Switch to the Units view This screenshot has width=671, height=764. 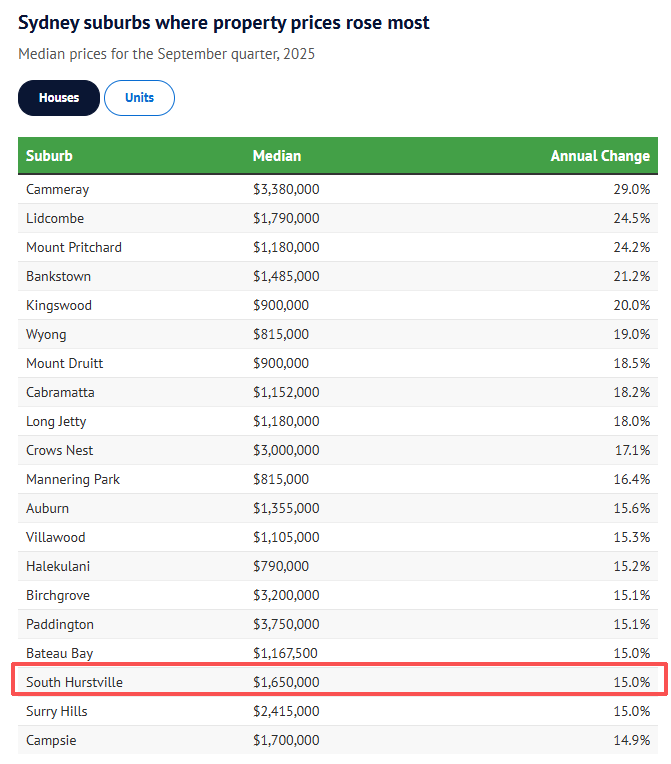(139, 98)
